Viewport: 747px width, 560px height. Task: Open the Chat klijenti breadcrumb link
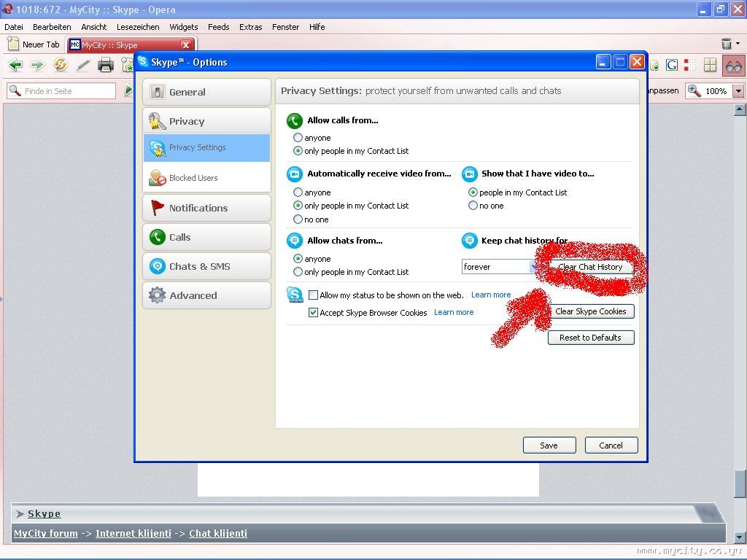tap(218, 533)
